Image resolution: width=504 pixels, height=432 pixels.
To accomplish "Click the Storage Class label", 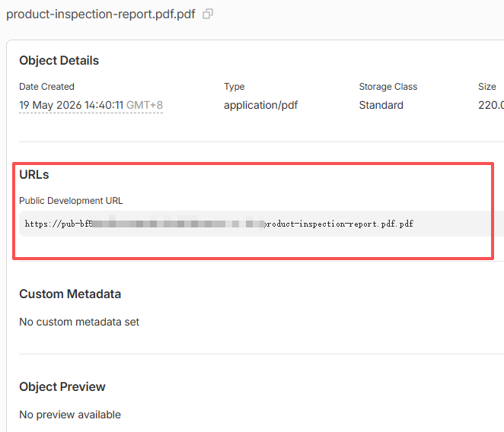I will [388, 87].
